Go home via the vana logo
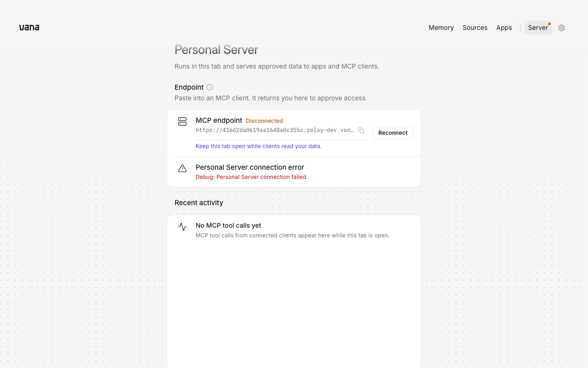The image size is (588, 368). (x=29, y=28)
